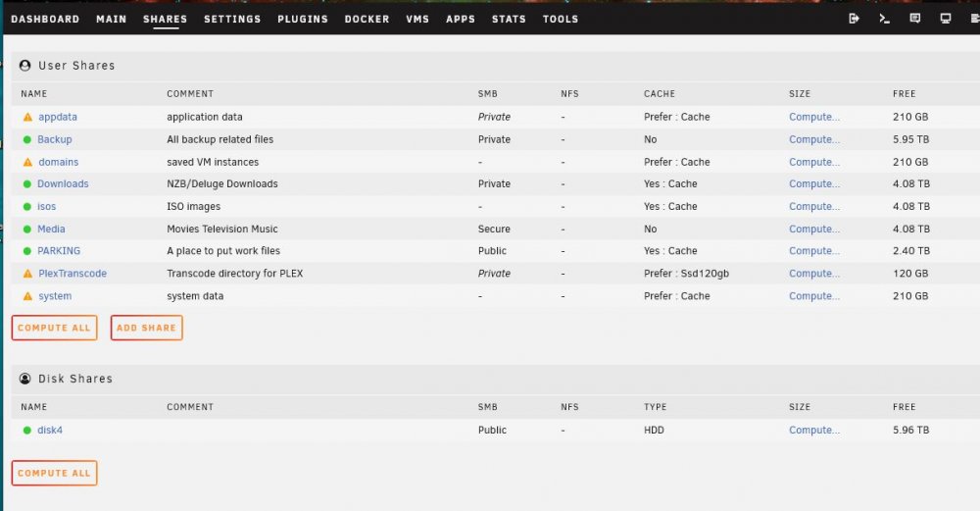Click the green status dot beside isos
The width and height of the screenshot is (980, 511).
26,206
